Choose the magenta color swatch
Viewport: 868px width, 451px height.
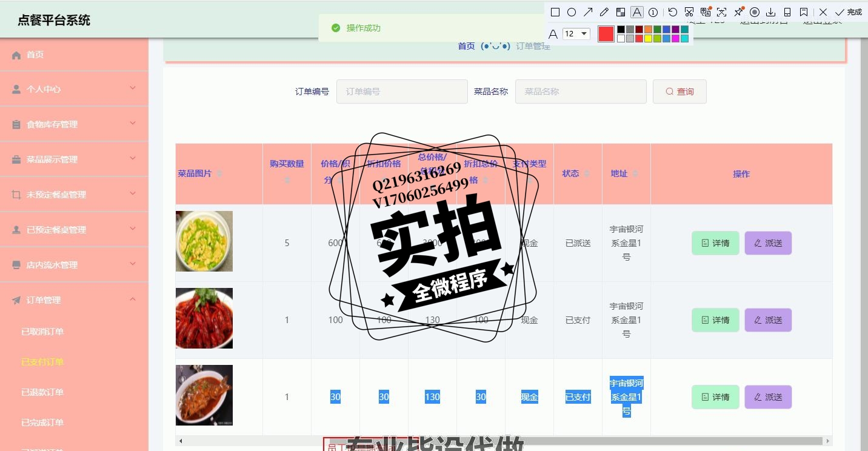675,38
